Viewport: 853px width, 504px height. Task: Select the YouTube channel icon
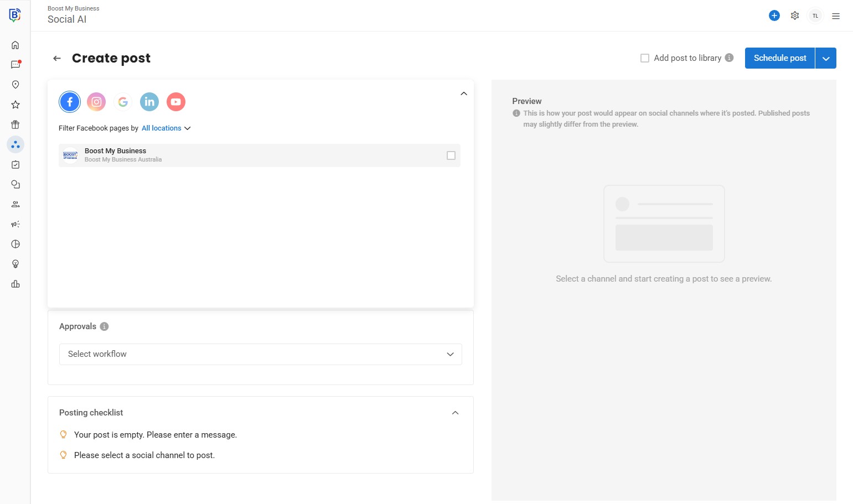coord(176,102)
